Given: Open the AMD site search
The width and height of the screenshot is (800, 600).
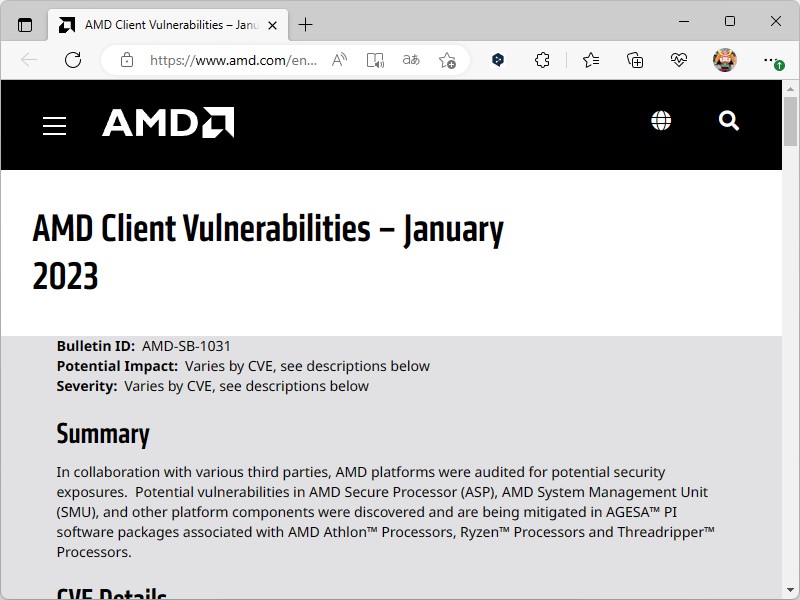Looking at the screenshot, I should (x=729, y=121).
